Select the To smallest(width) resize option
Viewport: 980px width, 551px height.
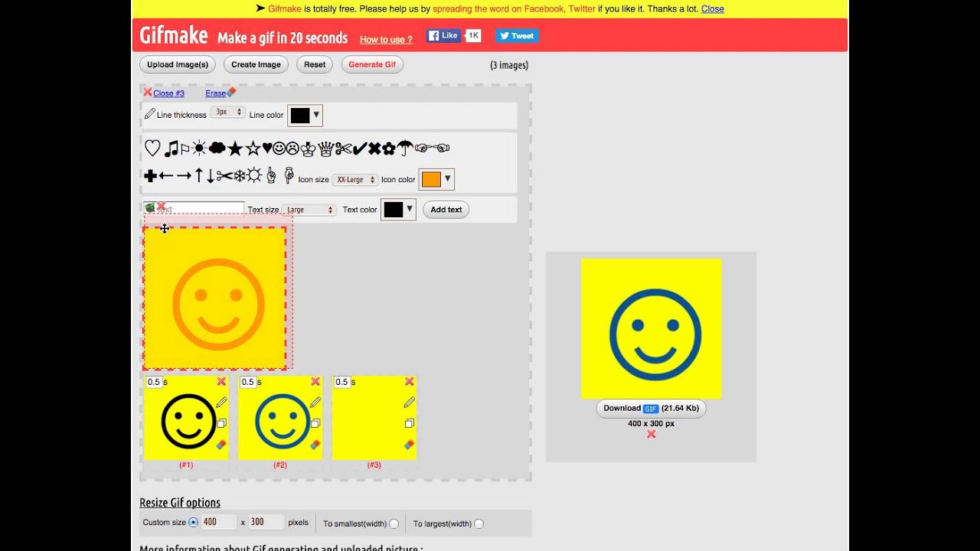[394, 523]
